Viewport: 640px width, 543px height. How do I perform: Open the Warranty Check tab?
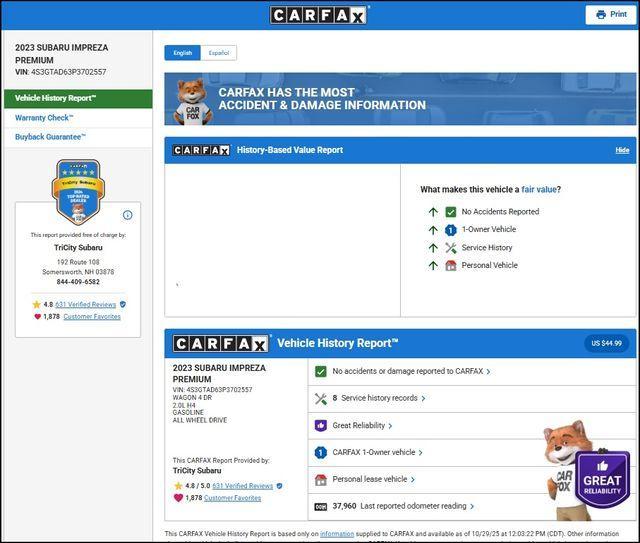44,118
